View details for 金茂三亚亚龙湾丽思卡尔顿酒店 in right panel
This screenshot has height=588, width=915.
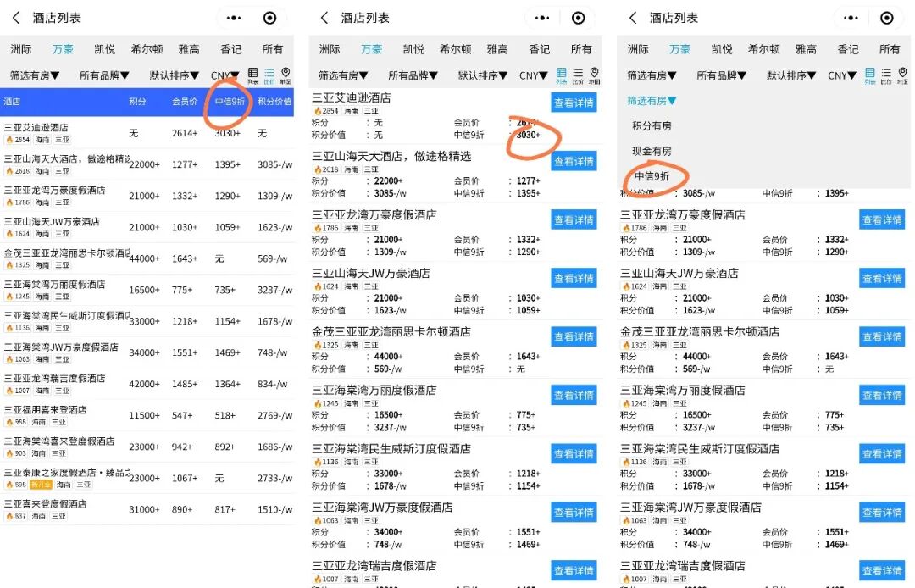tap(882, 336)
